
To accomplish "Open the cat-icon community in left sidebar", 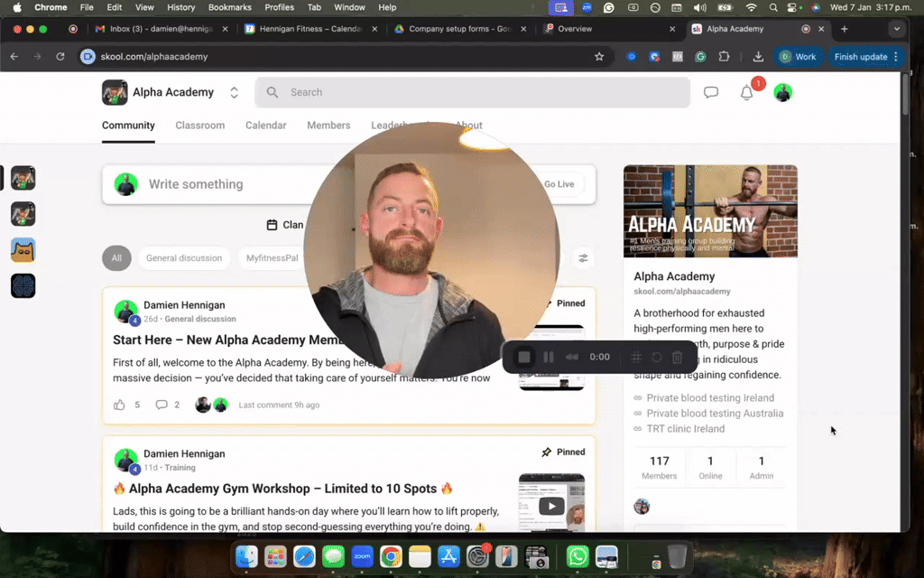I will click(x=23, y=250).
